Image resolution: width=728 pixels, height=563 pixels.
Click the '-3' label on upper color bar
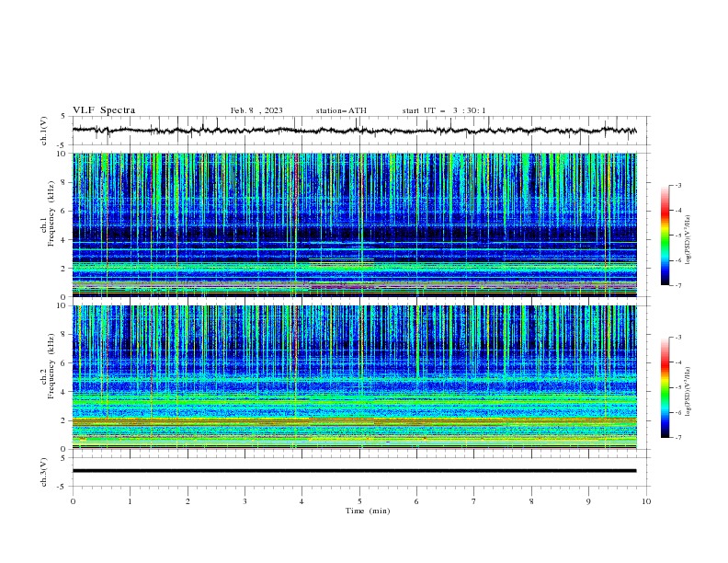(x=677, y=185)
